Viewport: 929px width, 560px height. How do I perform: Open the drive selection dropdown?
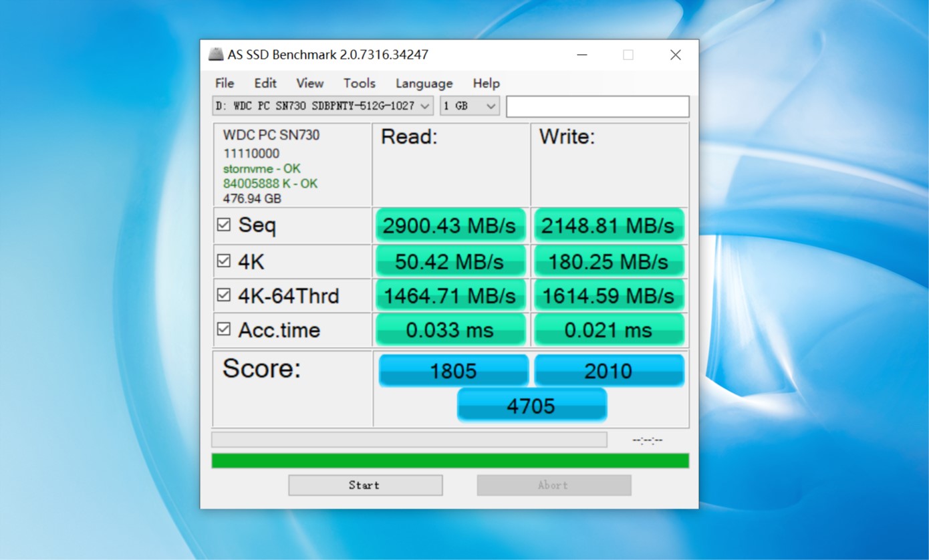pyautogui.click(x=323, y=106)
